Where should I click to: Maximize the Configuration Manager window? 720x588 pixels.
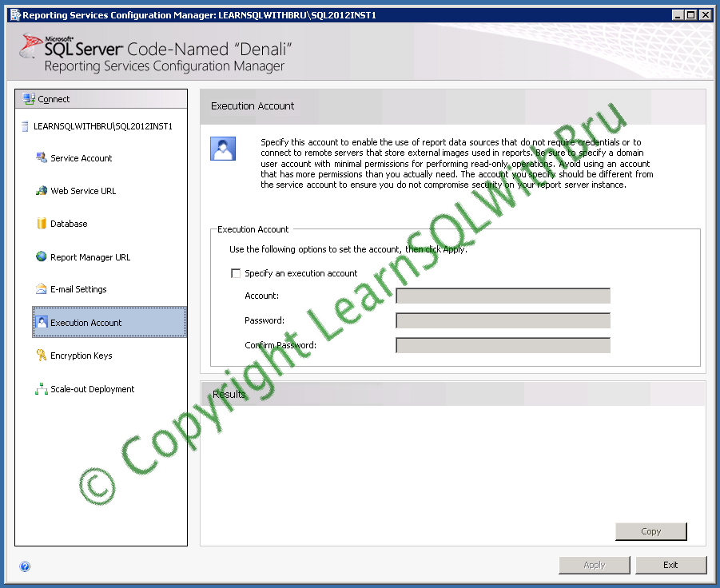point(691,15)
